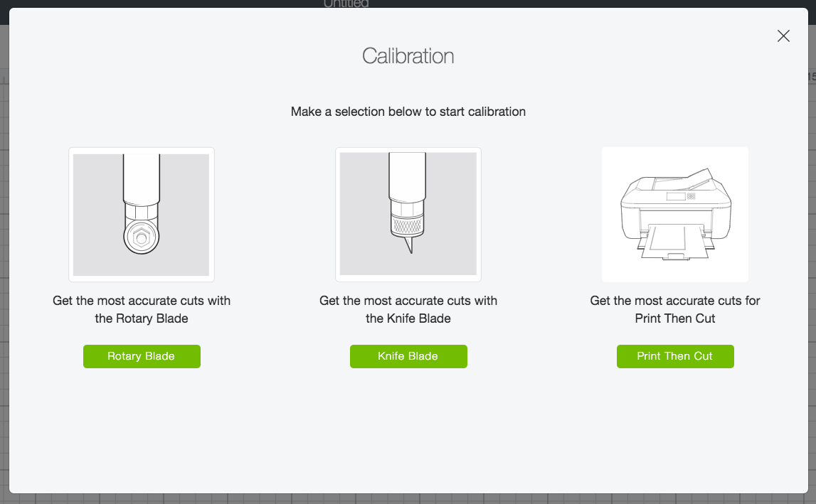Click the Print Then Cut description text
This screenshot has width=816, height=504.
674,309
